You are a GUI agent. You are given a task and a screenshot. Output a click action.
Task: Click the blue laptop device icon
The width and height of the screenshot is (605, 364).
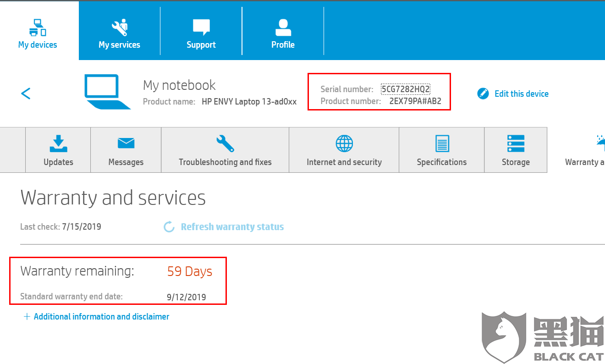click(x=108, y=92)
